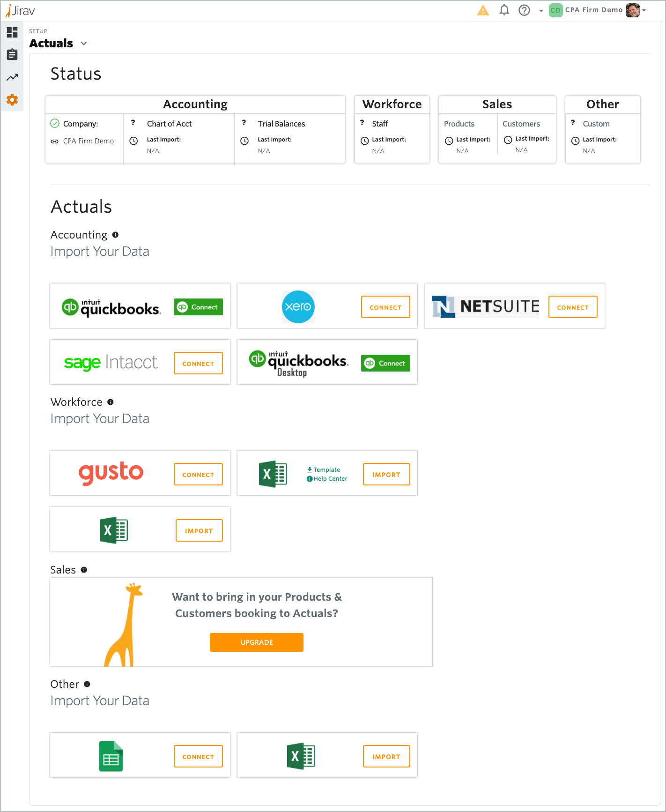Click the CPA Firm Demo link icon
The height and width of the screenshot is (812, 666).
(54, 141)
